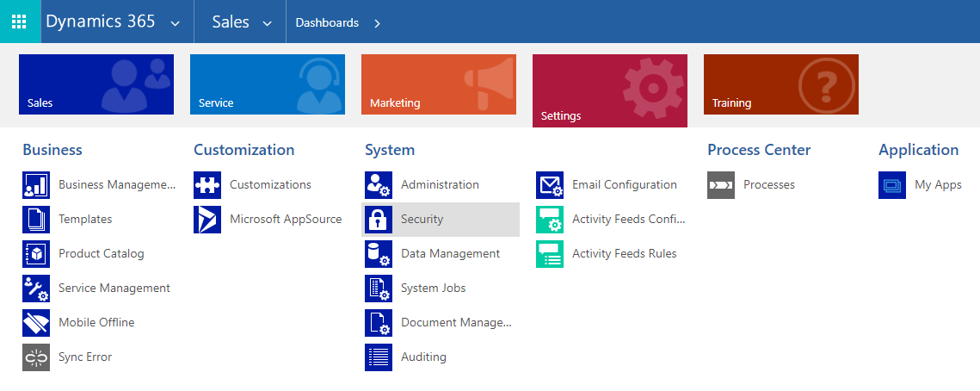Open the Email Configuration icon

550,185
